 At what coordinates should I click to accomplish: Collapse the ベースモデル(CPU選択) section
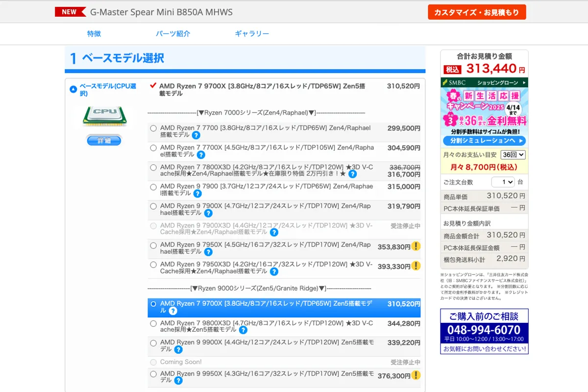click(x=73, y=90)
